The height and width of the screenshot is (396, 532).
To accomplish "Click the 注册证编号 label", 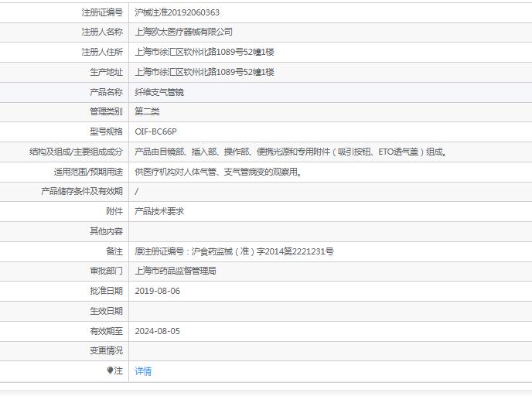I will click(x=102, y=12).
